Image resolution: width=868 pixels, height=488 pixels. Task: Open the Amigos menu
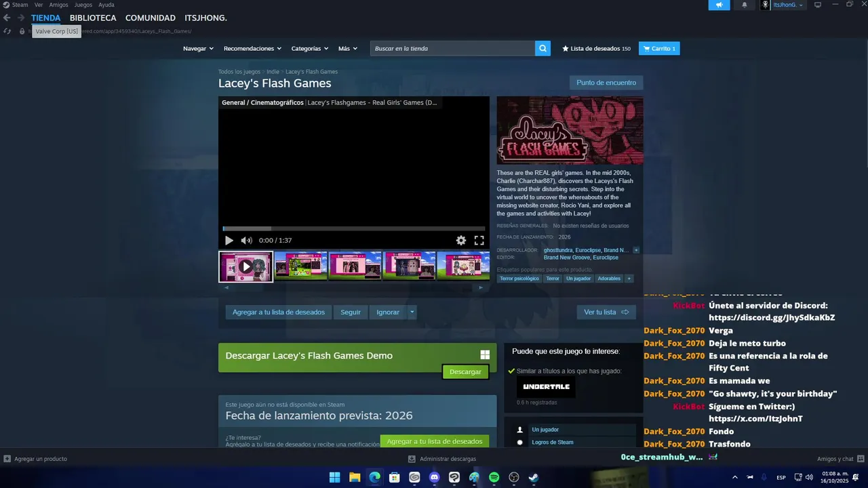click(x=59, y=5)
